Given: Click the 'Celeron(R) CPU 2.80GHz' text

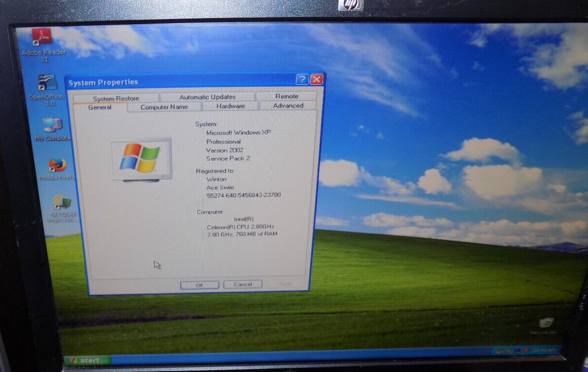Looking at the screenshot, I should [241, 227].
